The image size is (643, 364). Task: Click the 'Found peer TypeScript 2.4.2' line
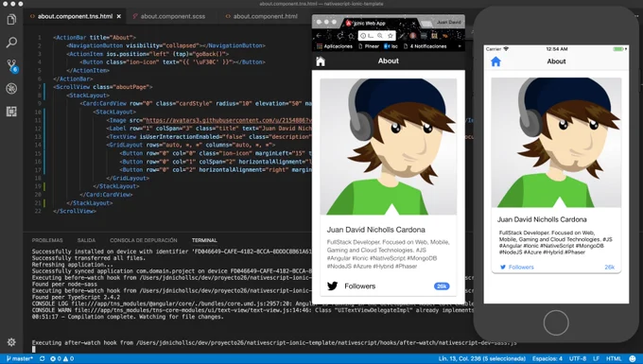point(76,297)
